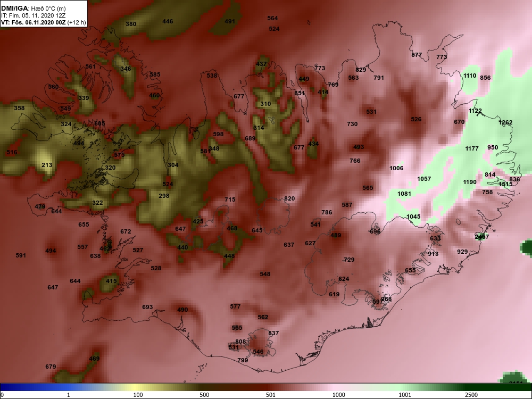532x399 pixels.
Task: Pick the map value 310
Action: pyautogui.click(x=265, y=104)
